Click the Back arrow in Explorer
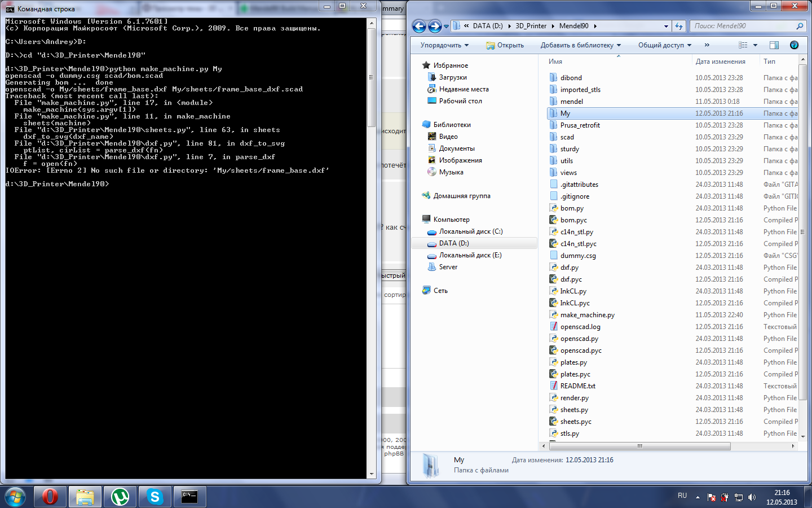The width and height of the screenshot is (812, 508). click(419, 26)
